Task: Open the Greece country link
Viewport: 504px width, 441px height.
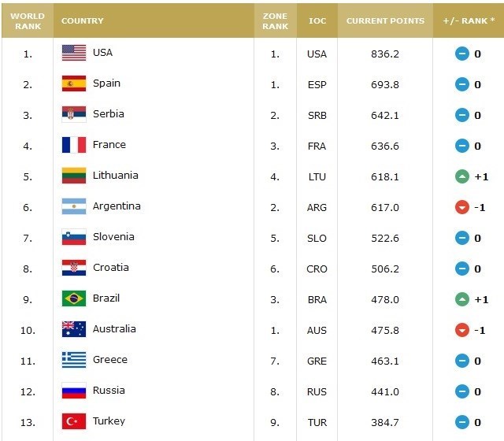Action: pyautogui.click(x=109, y=360)
